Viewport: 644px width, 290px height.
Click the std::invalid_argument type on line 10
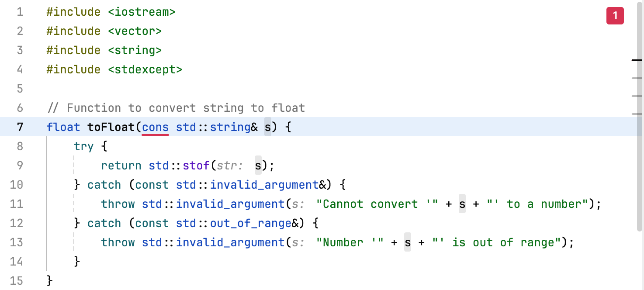tap(264, 185)
